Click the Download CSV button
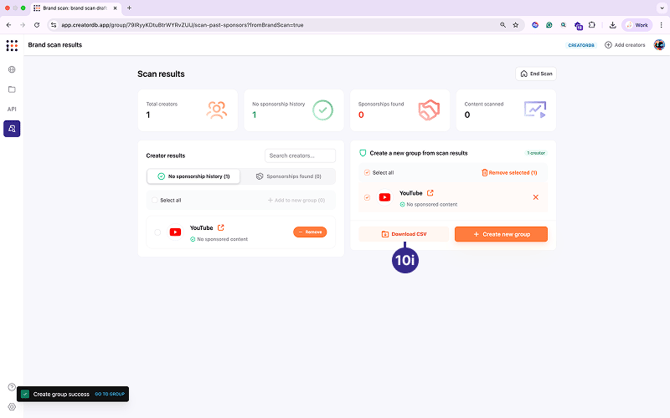Screen dimensions: 670x418 [x=404, y=234]
